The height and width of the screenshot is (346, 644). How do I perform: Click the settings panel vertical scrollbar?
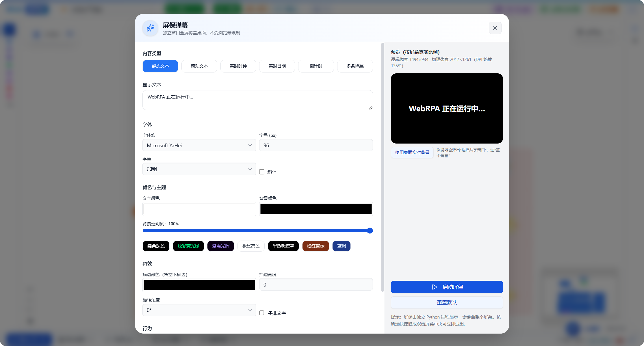[x=383, y=168]
